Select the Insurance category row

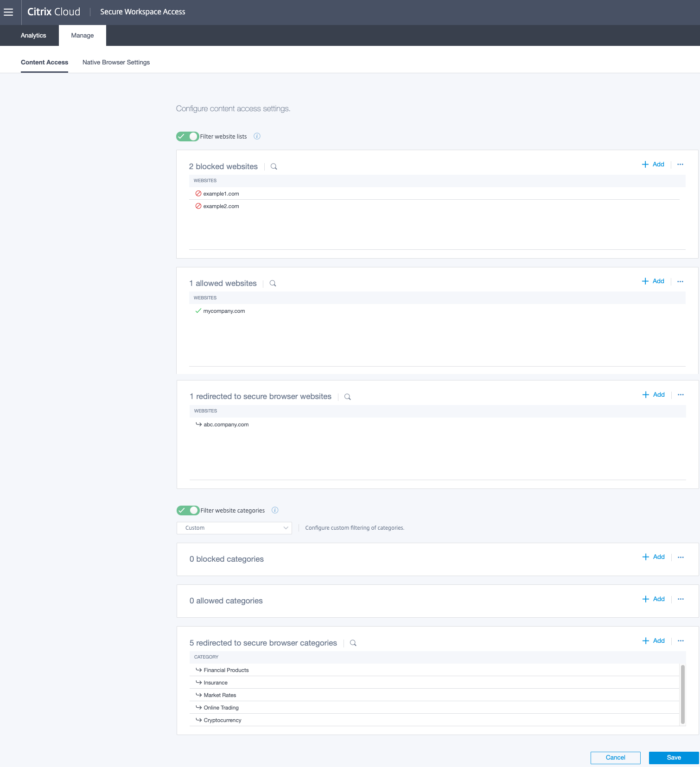coord(434,682)
